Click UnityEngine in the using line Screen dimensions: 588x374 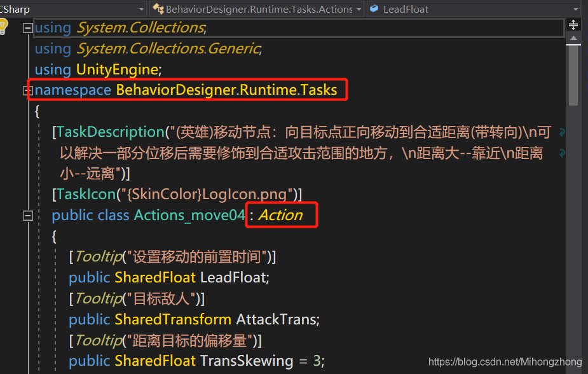coord(117,70)
